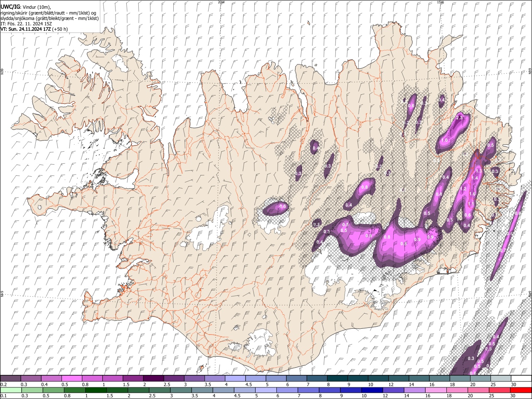Click the 30 label in the bottom legend row
This screenshot has height=399, width=532.
coord(513,396)
